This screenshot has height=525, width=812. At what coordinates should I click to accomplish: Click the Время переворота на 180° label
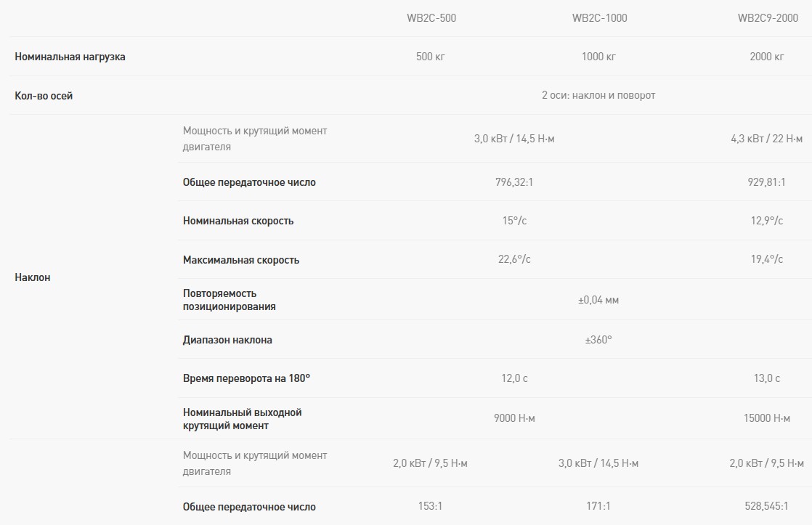coord(246,378)
